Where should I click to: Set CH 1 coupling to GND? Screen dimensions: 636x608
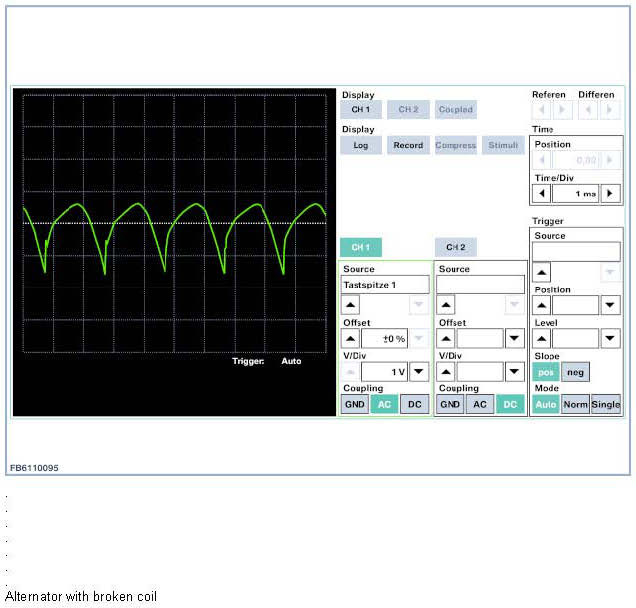(355, 404)
